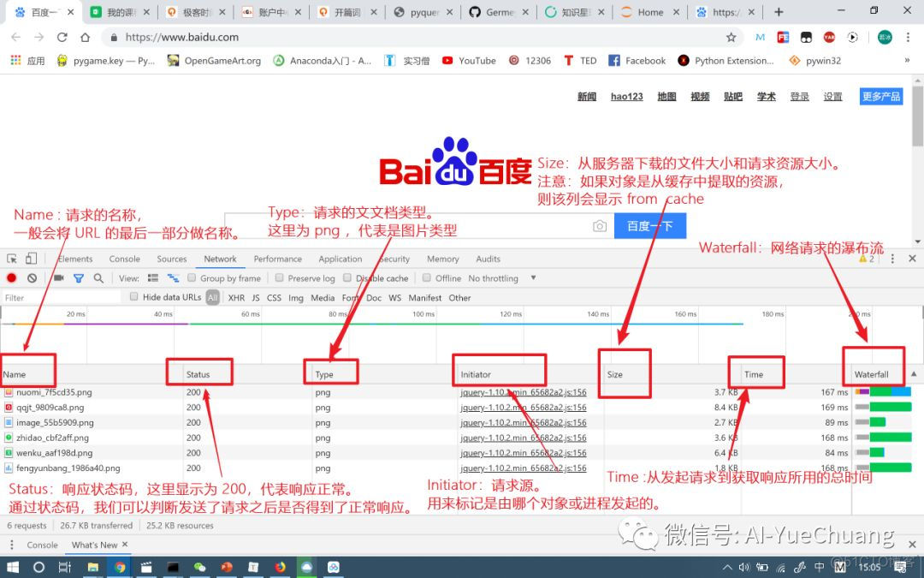Click the Waterfall column sort arrow
The image size is (924, 578).
[914, 374]
